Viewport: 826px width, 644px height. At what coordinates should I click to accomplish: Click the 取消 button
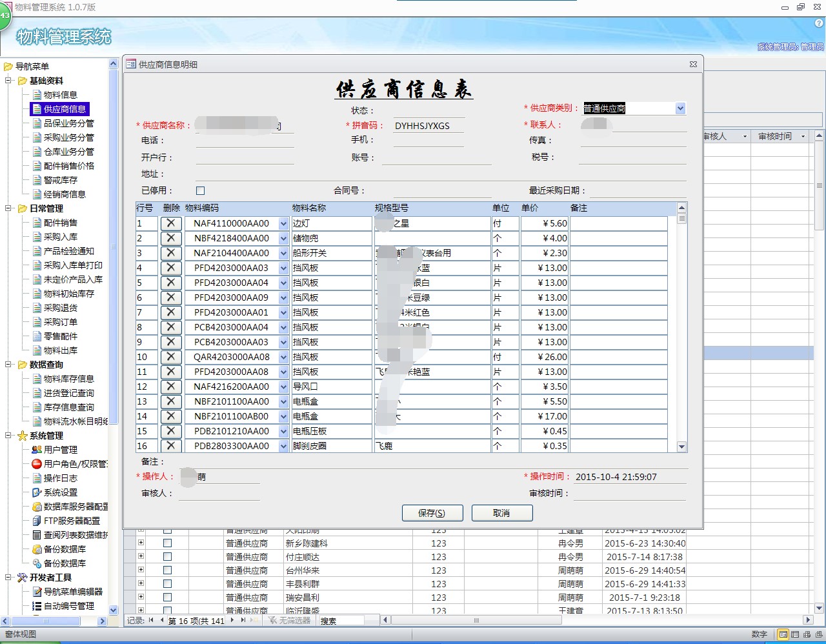502,513
